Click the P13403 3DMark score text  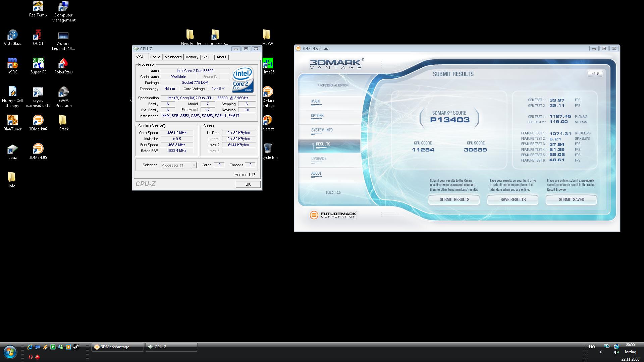(x=450, y=120)
